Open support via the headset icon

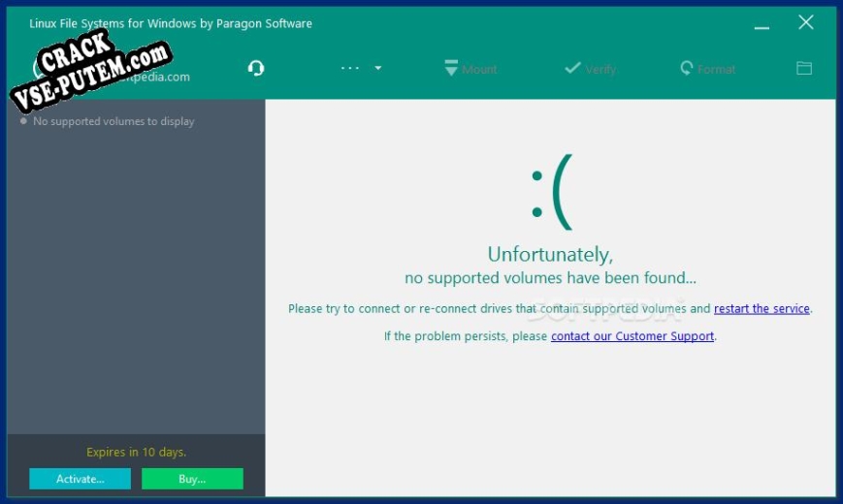[256, 68]
